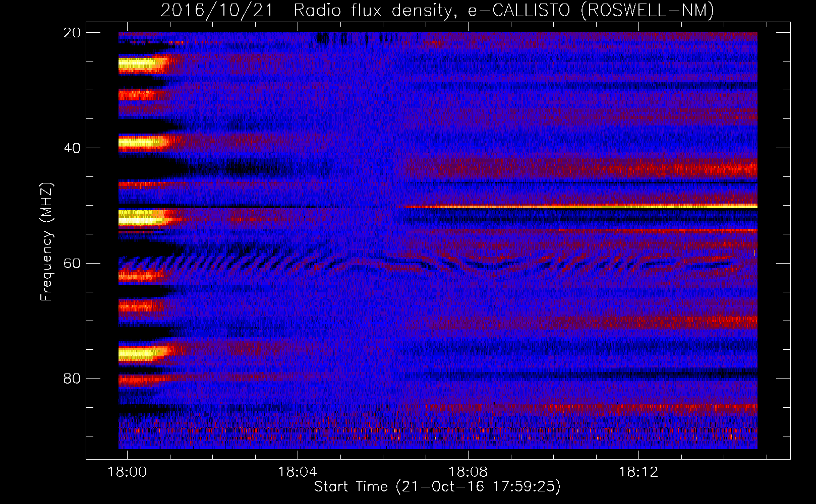Viewport: 816px width, 504px height.
Task: Click the time tick label '18:08'
Action: [x=469, y=472]
